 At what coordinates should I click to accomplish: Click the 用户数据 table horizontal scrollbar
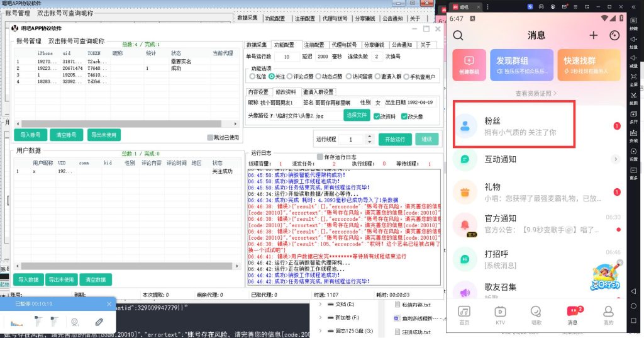(126, 268)
